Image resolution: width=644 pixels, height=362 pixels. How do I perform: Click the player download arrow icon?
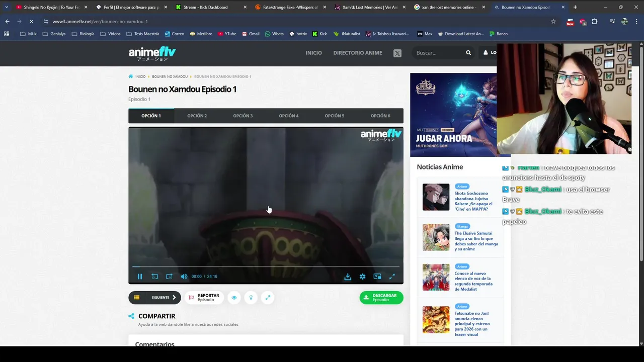point(348,277)
